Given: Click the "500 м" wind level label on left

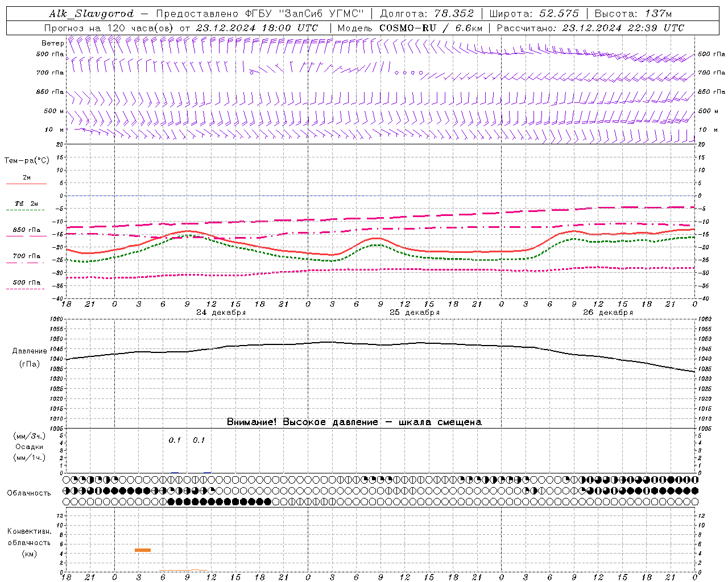Looking at the screenshot, I should pos(54,111).
